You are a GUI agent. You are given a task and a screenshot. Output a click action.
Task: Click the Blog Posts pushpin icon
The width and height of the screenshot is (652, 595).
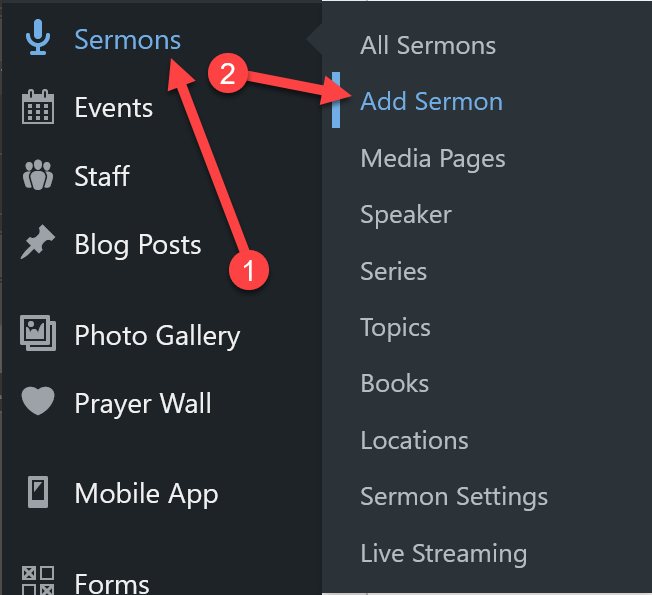click(38, 245)
